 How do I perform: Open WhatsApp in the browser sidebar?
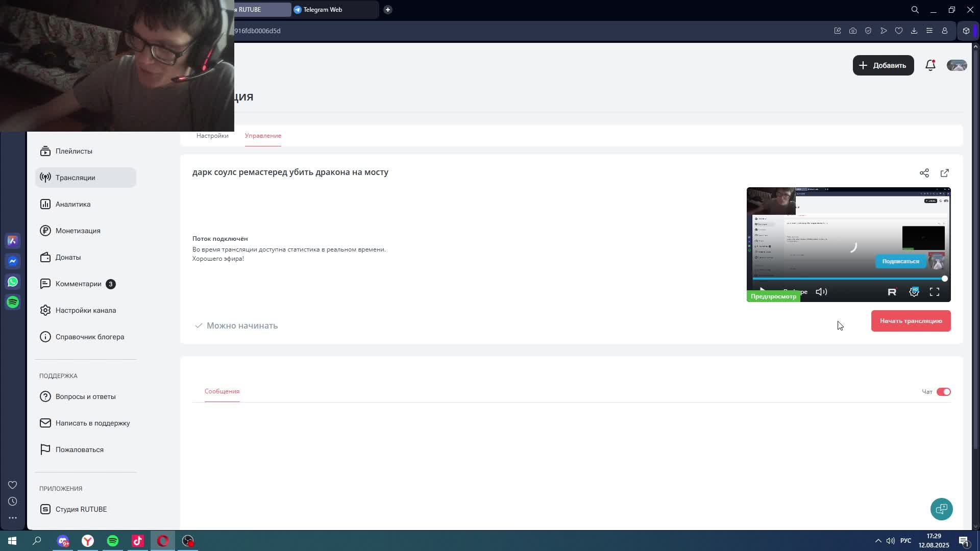pyautogui.click(x=13, y=282)
